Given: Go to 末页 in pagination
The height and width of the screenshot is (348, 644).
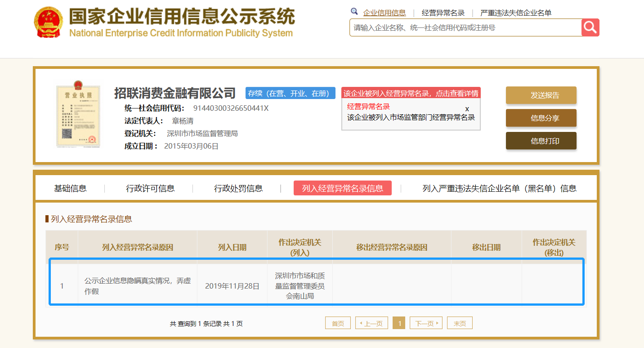Looking at the screenshot, I should pyautogui.click(x=460, y=323).
